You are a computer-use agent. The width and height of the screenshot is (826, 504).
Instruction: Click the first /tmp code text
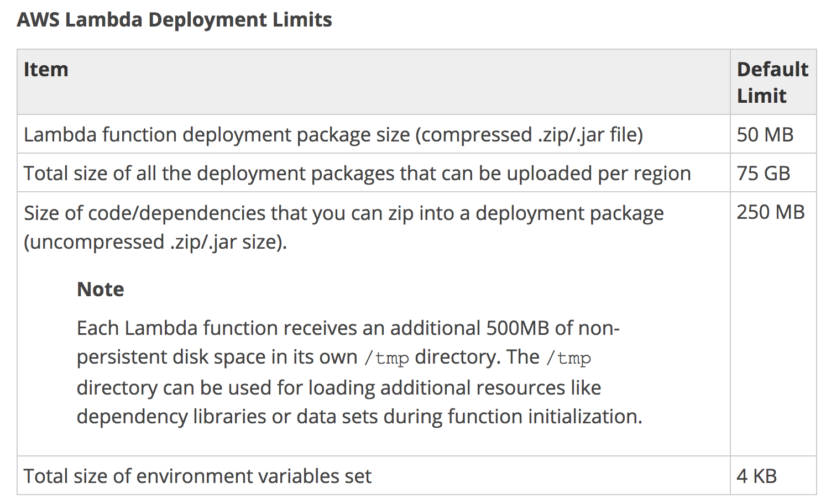[386, 358]
